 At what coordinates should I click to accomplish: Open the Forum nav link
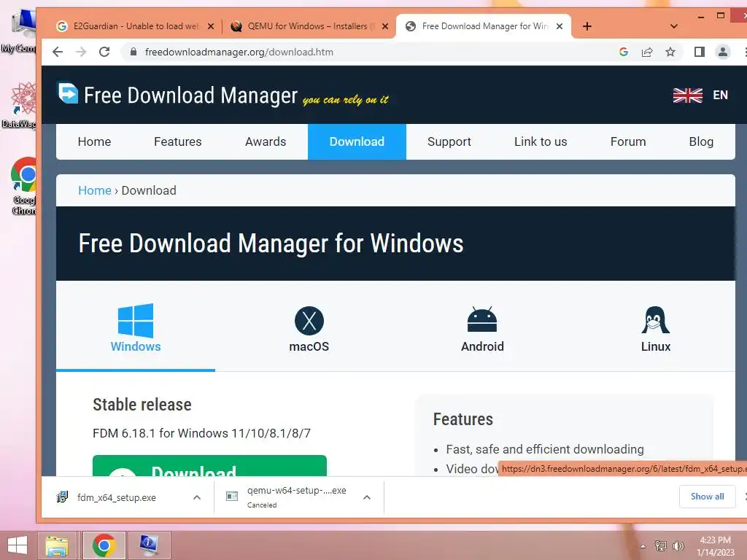(628, 142)
